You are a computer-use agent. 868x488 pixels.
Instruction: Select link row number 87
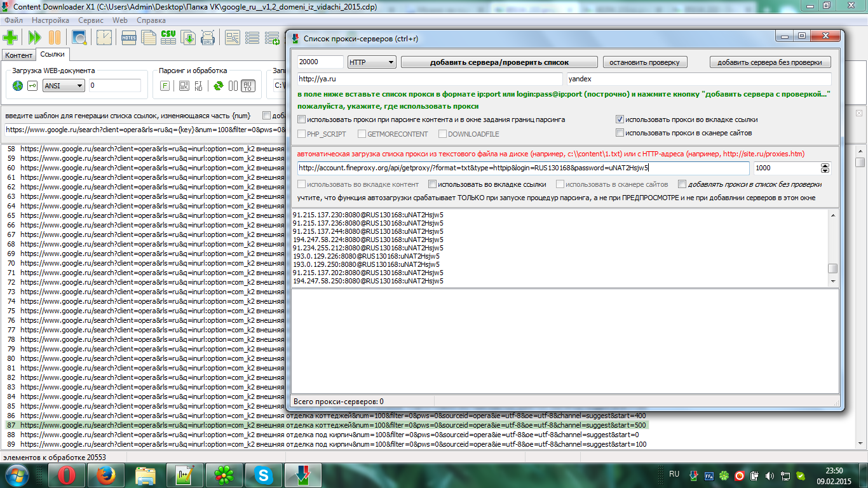tap(327, 425)
